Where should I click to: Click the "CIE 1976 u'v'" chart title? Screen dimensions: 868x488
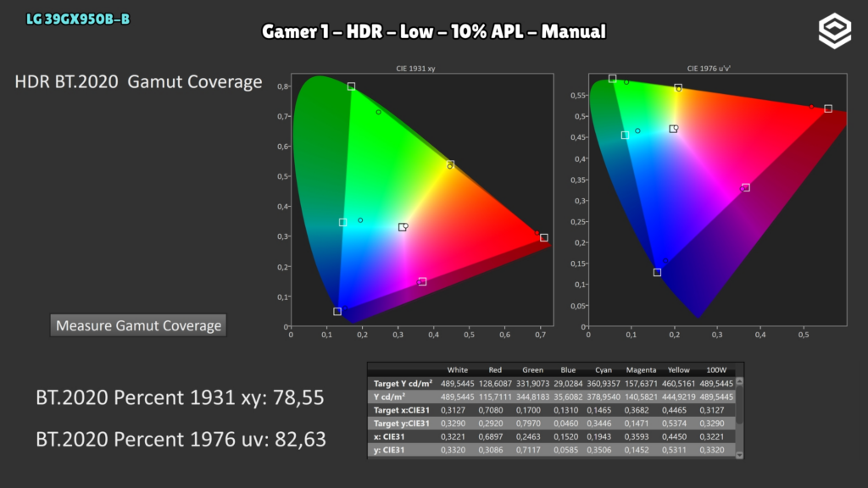709,69
